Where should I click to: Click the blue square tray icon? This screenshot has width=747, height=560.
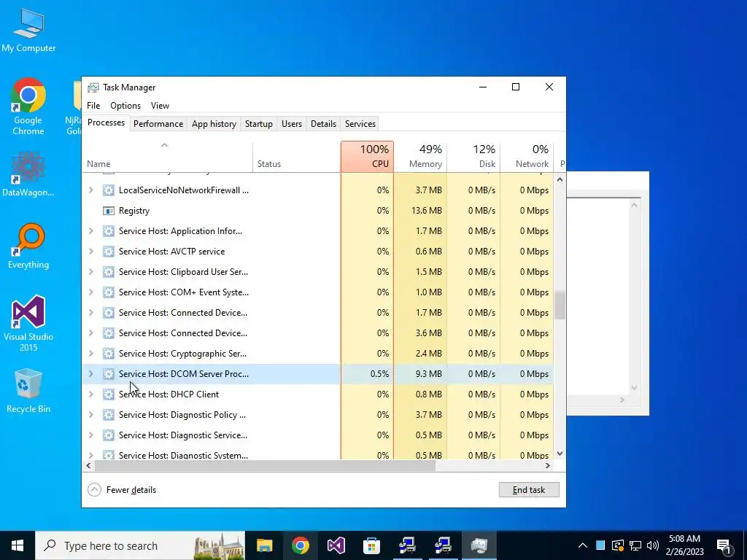600,545
